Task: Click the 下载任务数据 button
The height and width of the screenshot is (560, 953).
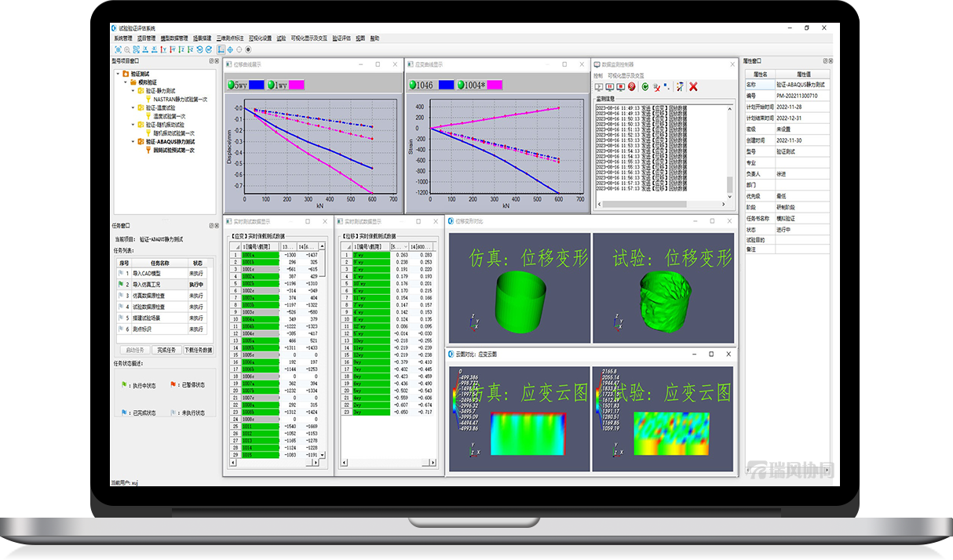Action: pos(199,350)
